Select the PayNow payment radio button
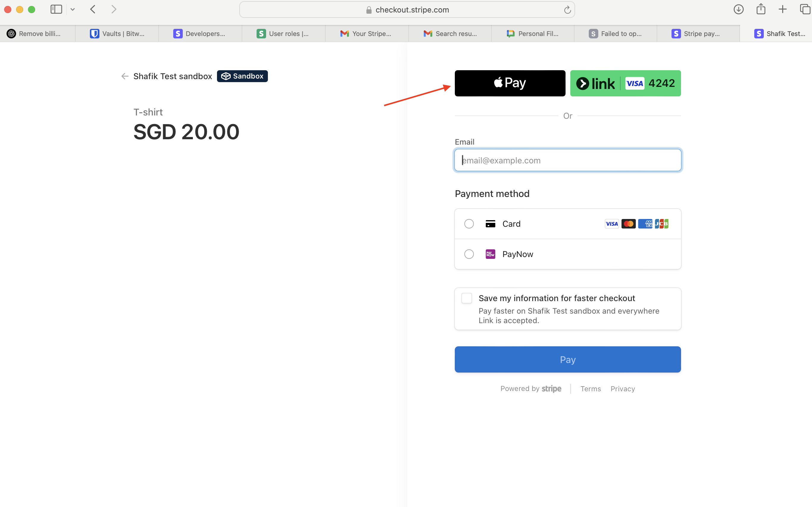 [x=469, y=254]
